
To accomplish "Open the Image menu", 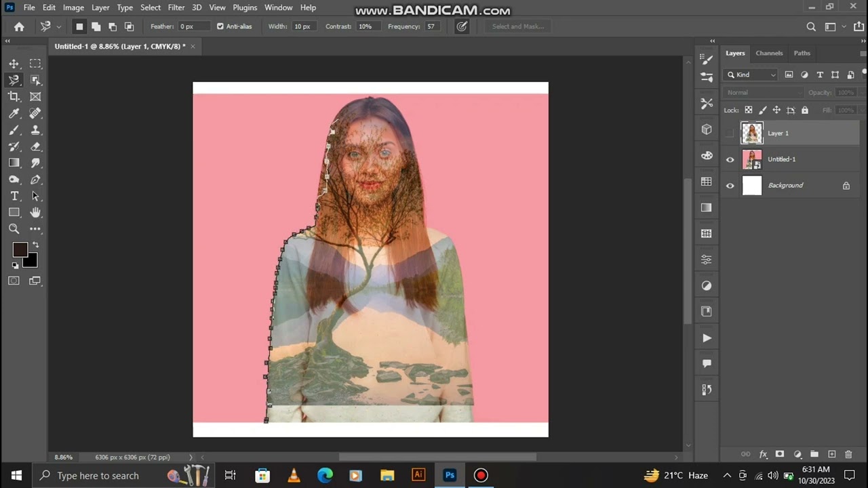I will pos(73,7).
